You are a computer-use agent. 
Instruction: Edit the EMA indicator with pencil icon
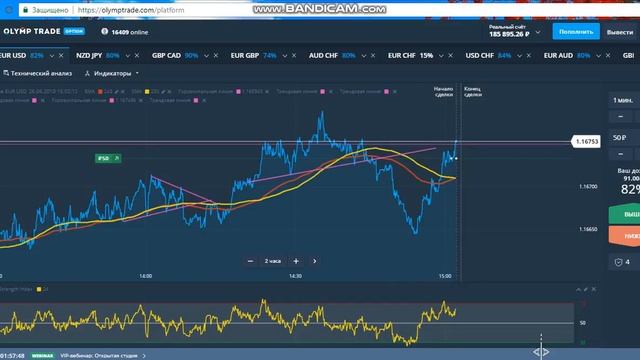click(x=117, y=92)
